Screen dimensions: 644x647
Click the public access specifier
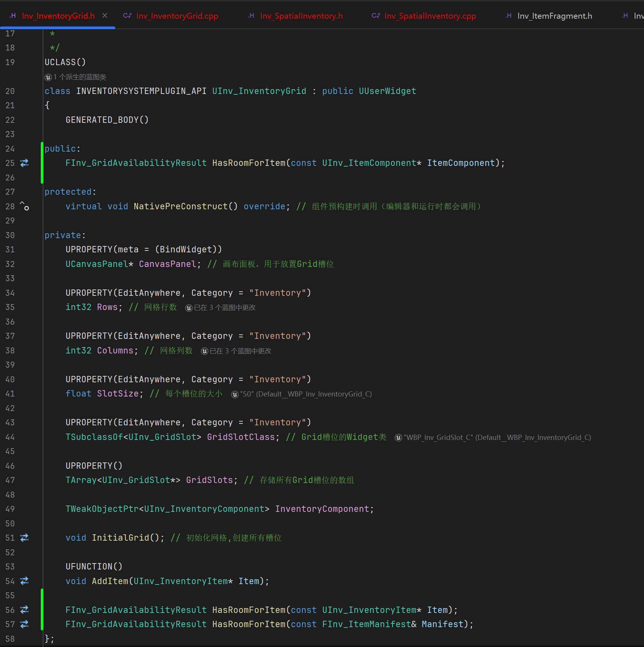pyautogui.click(x=60, y=149)
